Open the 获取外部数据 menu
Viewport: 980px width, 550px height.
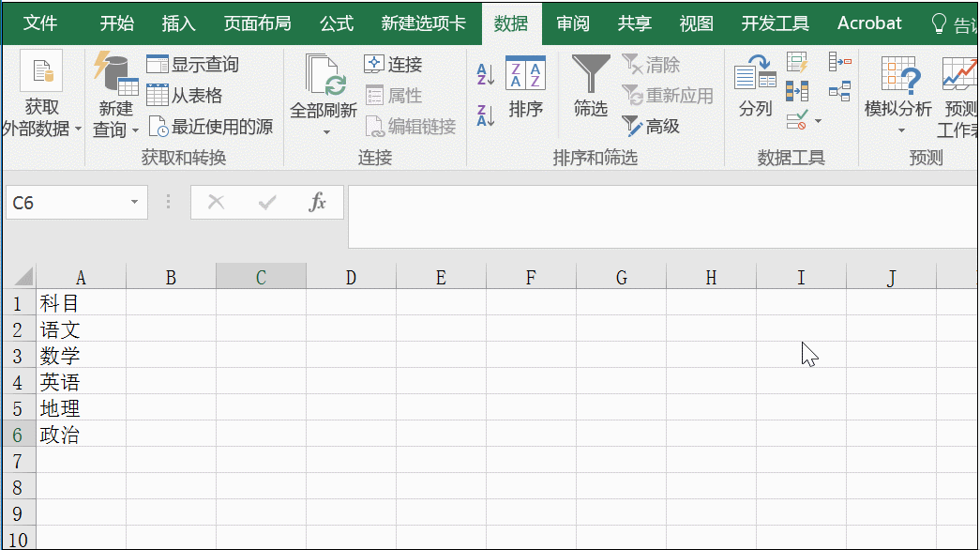[x=42, y=94]
